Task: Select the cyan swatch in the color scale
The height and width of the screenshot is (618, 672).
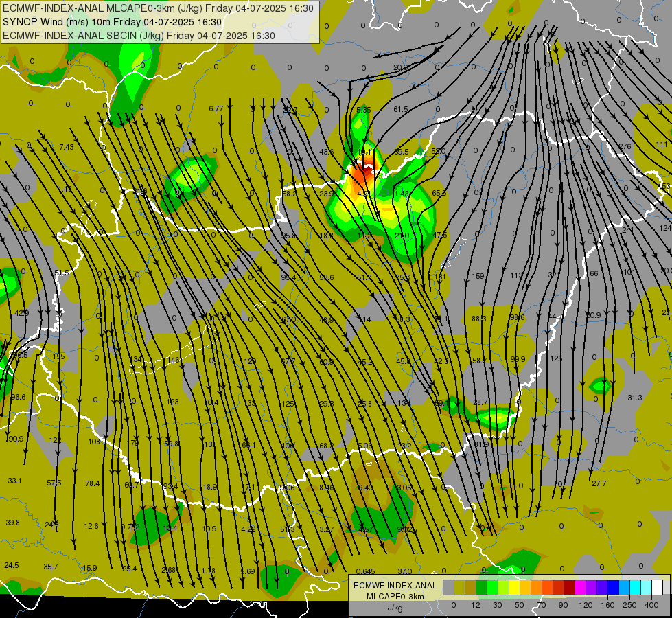Action: pos(635,588)
